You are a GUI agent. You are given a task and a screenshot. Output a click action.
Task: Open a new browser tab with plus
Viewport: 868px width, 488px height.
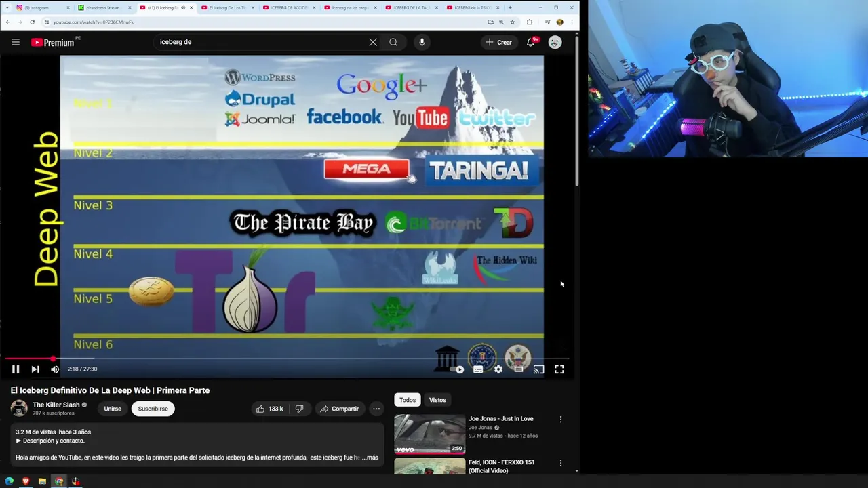point(510,7)
